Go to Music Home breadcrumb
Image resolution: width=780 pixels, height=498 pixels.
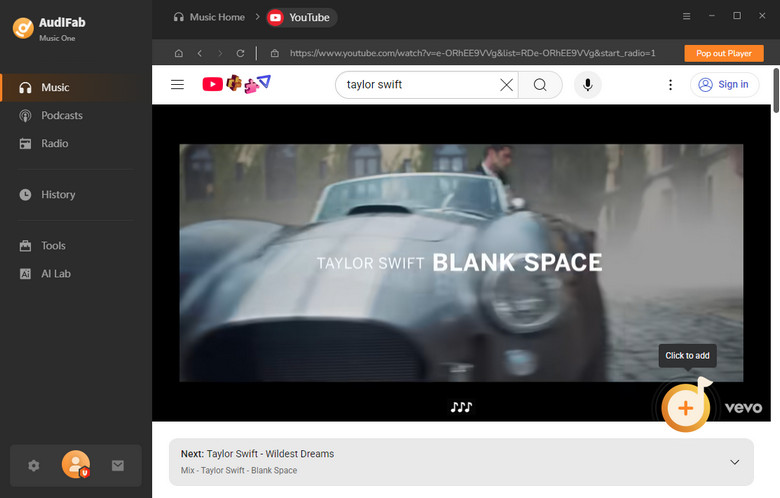coord(209,17)
